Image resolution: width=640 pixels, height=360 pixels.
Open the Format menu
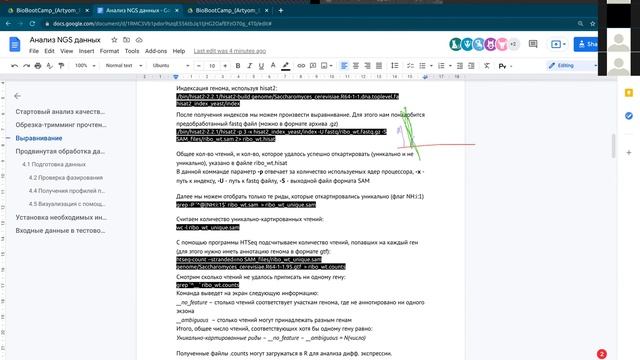click(109, 51)
